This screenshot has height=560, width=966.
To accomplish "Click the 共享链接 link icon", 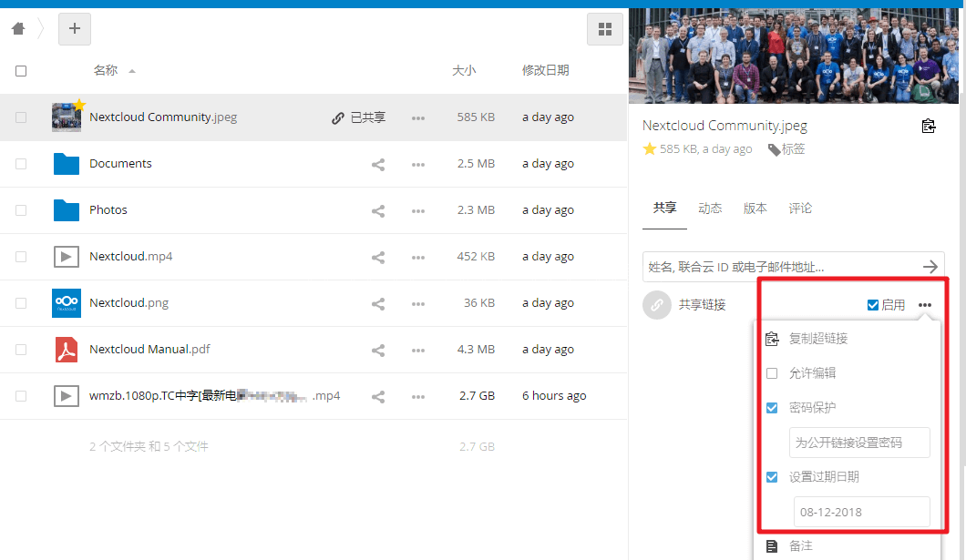I will pos(657,305).
